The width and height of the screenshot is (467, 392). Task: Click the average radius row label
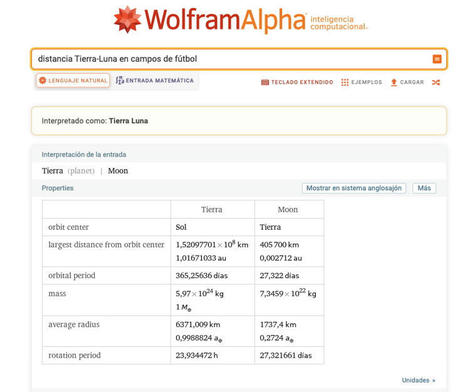[x=74, y=324]
